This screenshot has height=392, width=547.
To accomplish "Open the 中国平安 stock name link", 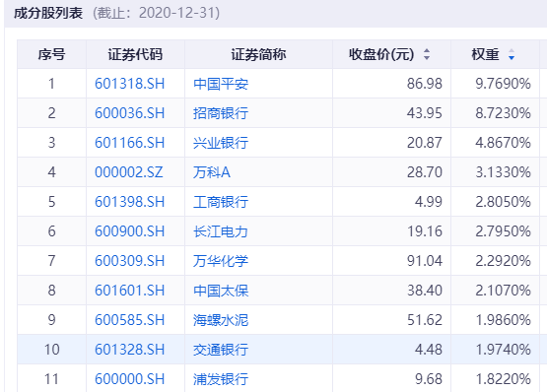I will click(x=221, y=84).
